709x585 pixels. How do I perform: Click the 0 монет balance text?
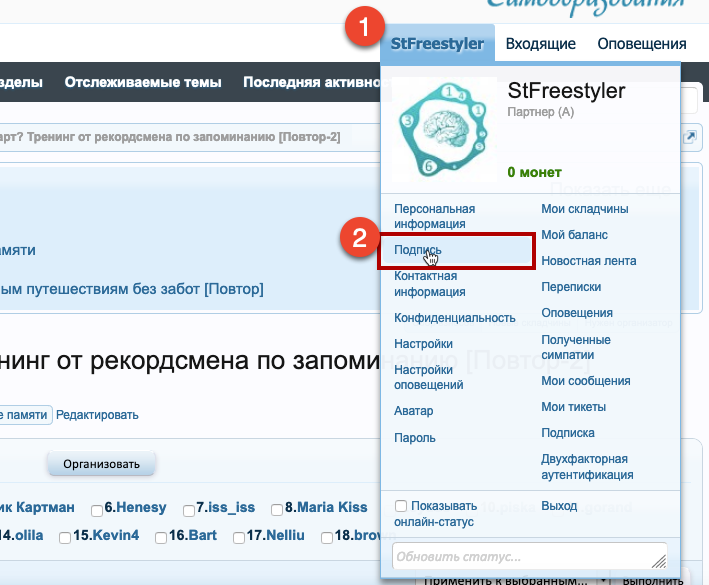(534, 172)
